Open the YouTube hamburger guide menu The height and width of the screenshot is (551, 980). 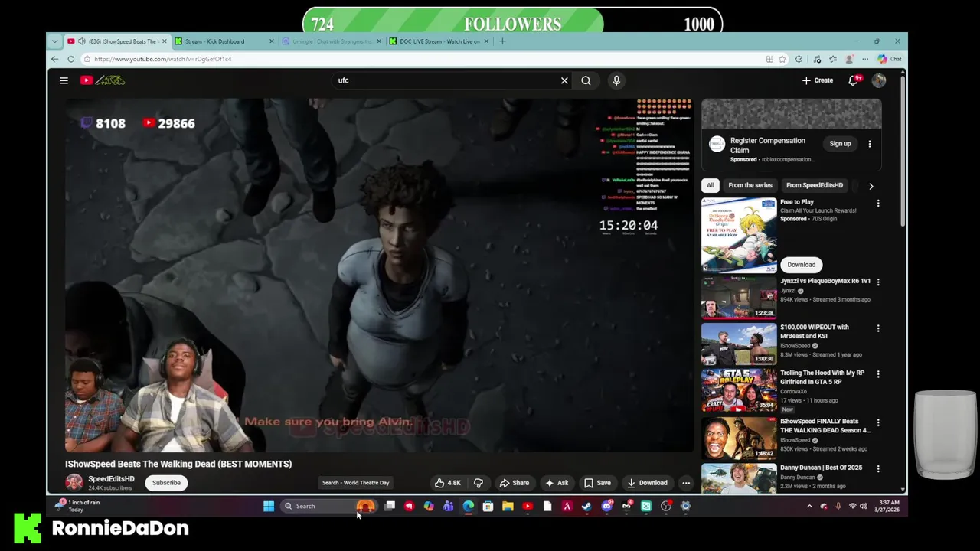[x=64, y=80]
